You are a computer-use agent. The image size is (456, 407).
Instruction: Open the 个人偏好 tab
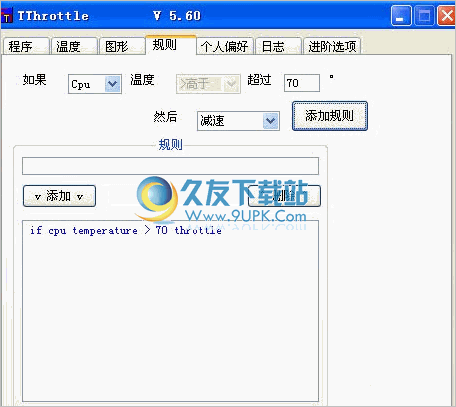coord(225,46)
